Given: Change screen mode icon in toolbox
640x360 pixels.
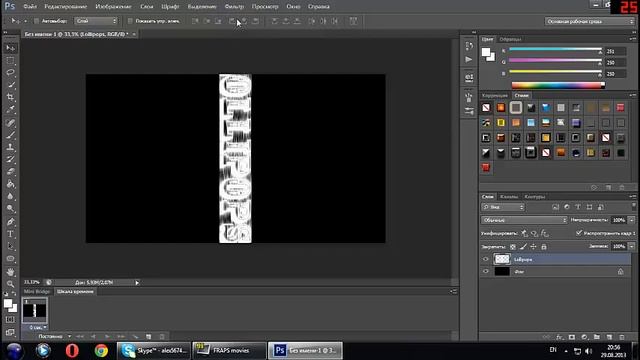Looking at the screenshot, I should tap(11, 332).
